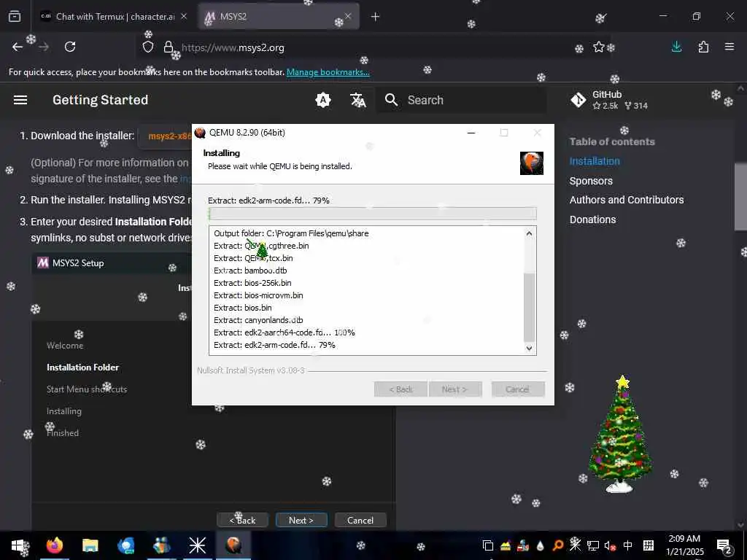The width and height of the screenshot is (747, 560).
Task: Close the character.ai browser tab
Action: pyautogui.click(x=184, y=16)
